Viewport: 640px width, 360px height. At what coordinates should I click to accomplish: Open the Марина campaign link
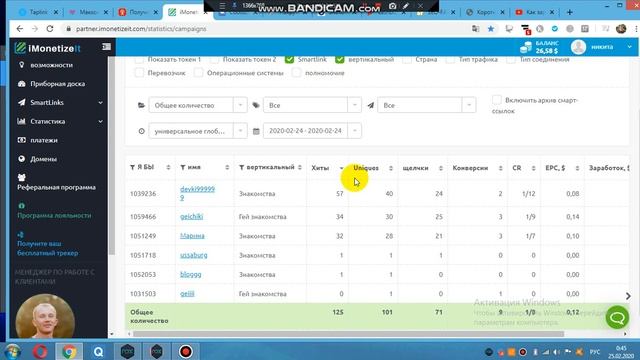click(x=192, y=236)
